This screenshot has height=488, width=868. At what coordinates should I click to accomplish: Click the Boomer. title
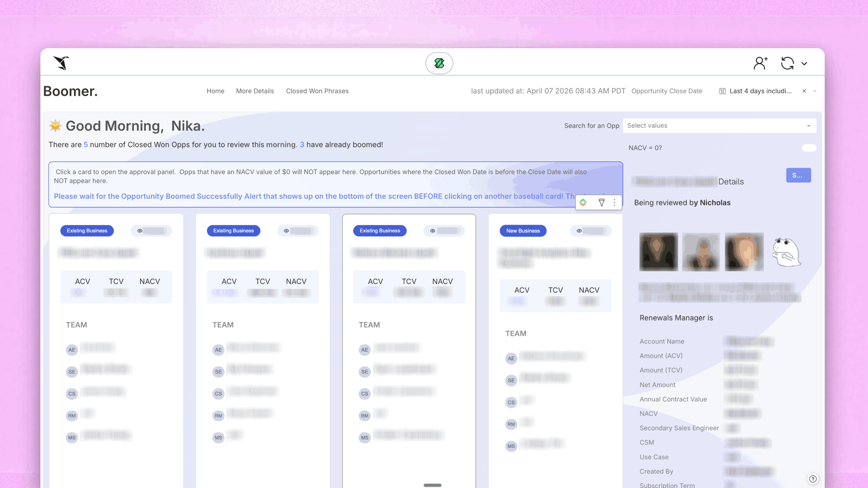click(x=71, y=91)
